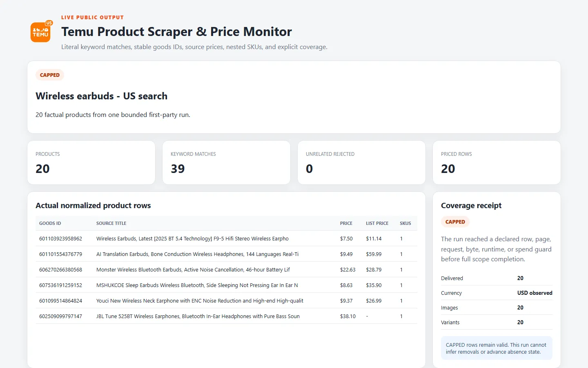Viewport: 588px width, 368px height.
Task: Select goods ID 601099514864824
Action: (60, 301)
